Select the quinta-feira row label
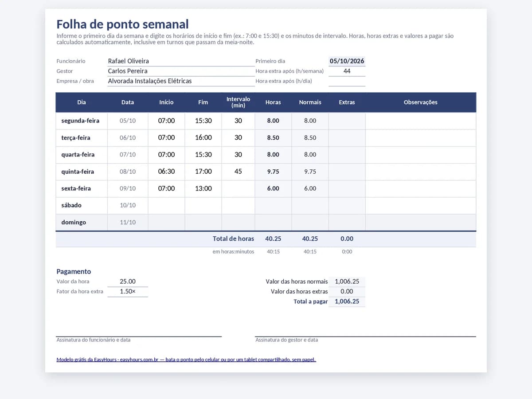Screen dimensions: 532x399 click(82, 172)
